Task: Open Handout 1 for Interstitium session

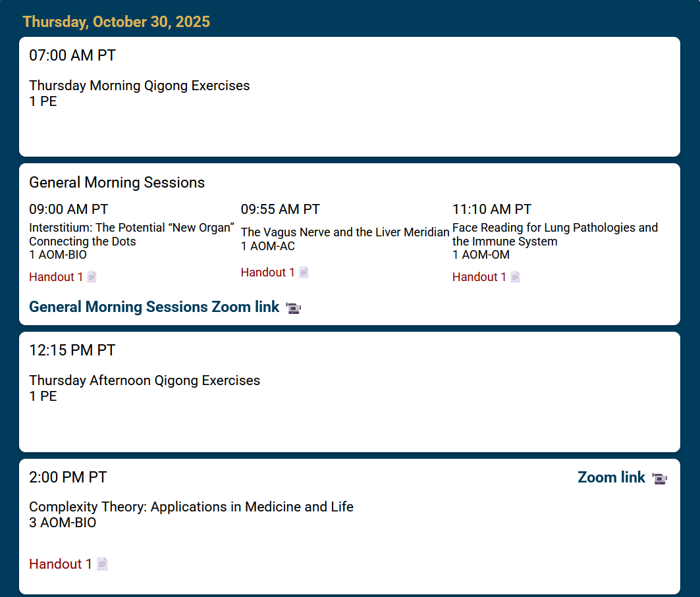Action: [x=56, y=277]
